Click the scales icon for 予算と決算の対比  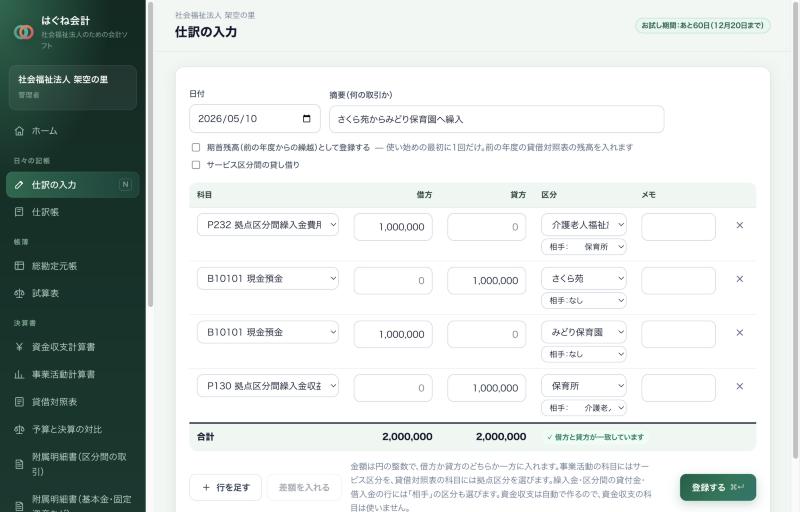(x=19, y=429)
